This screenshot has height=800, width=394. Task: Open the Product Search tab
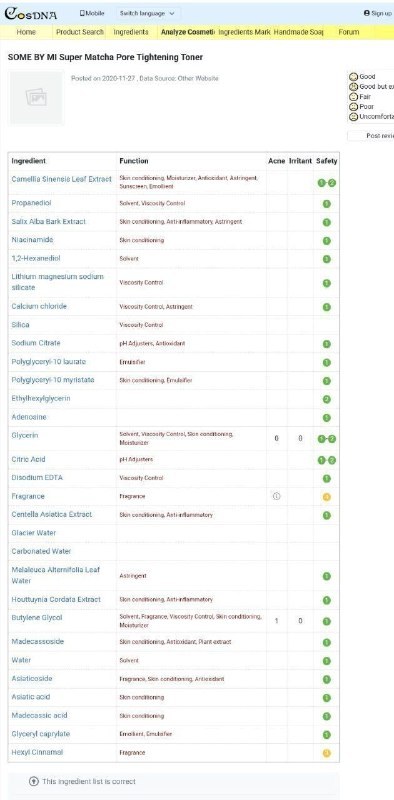[80, 32]
